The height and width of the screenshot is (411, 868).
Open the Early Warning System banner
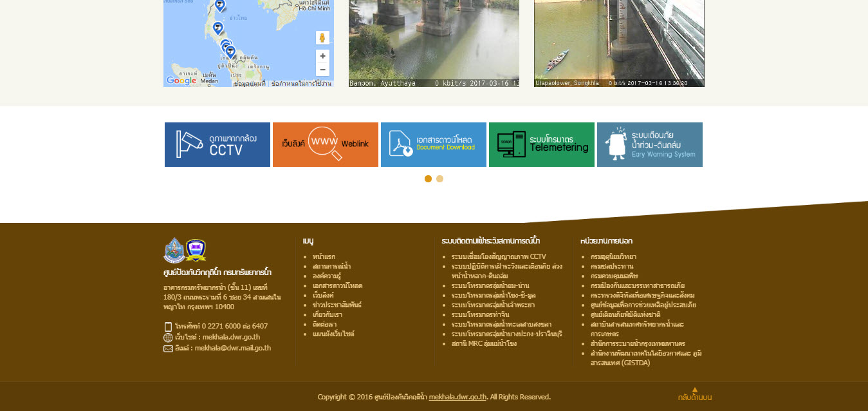pos(650,145)
